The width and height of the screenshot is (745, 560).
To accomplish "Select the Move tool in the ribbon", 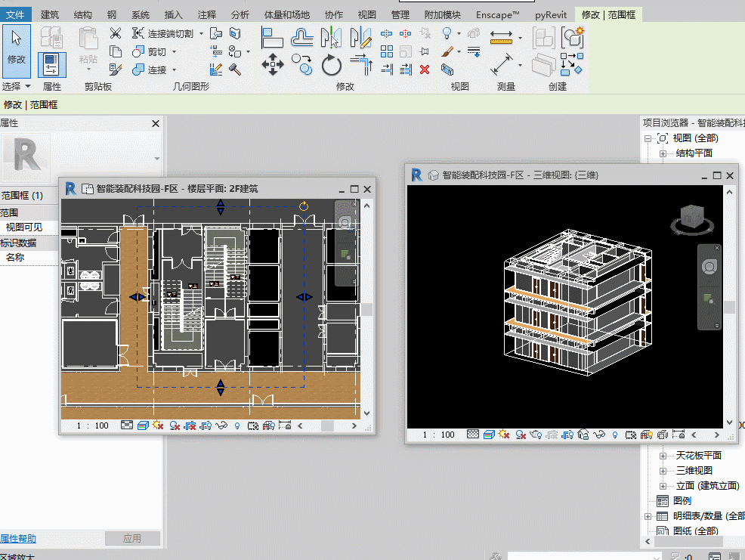I will (x=272, y=65).
